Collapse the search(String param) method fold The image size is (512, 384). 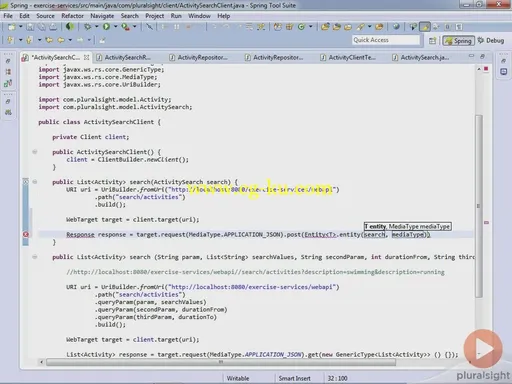(35, 257)
